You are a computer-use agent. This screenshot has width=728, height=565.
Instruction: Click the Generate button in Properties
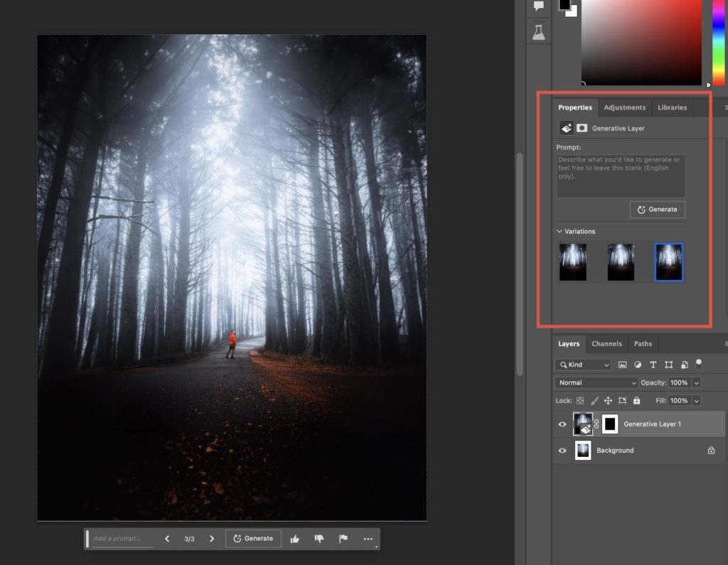click(x=657, y=209)
